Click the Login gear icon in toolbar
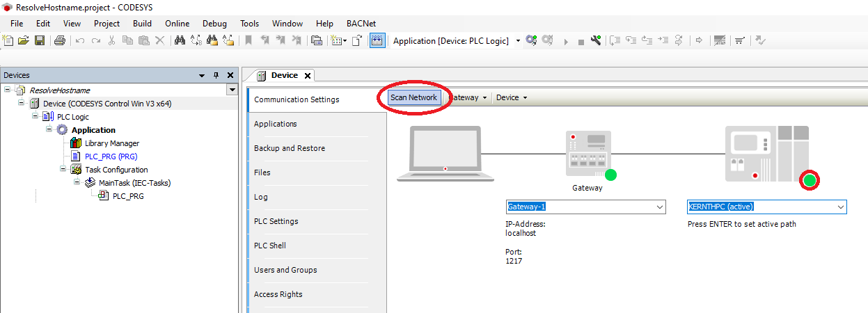 pyautogui.click(x=531, y=41)
